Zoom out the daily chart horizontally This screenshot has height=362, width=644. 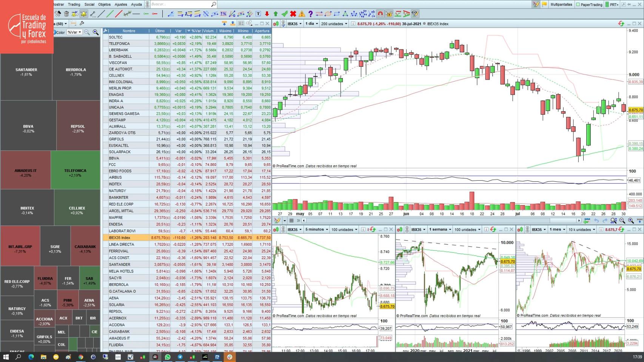(622, 221)
